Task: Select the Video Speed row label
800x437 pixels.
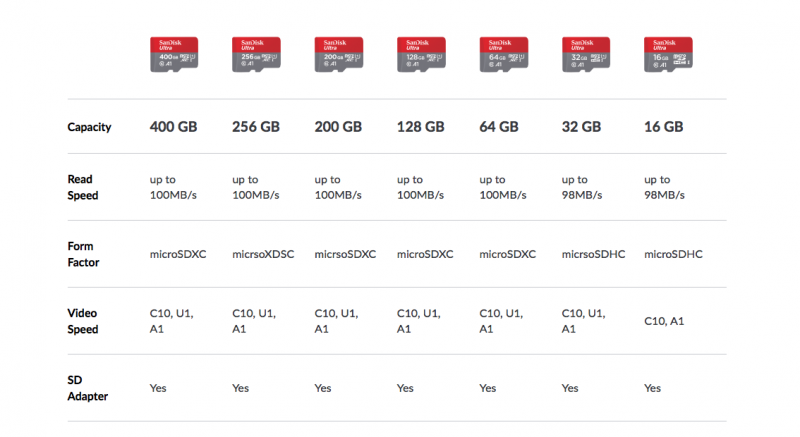Action: click(x=83, y=321)
